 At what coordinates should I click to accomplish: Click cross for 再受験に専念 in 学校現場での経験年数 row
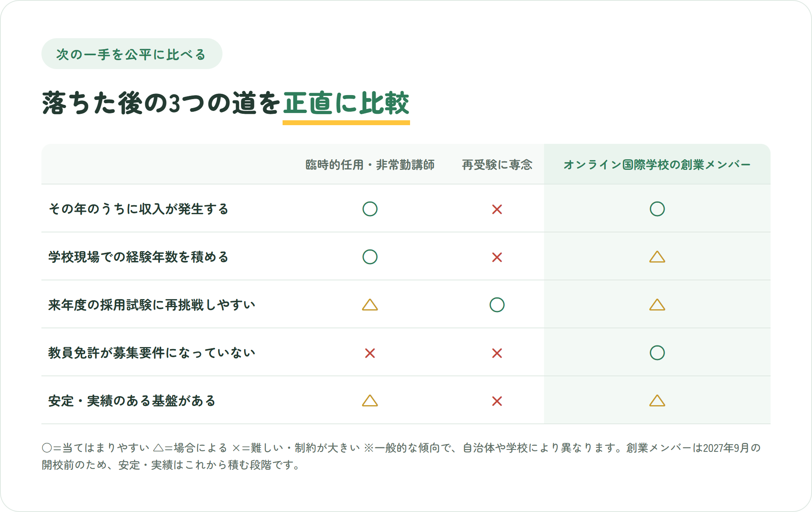click(497, 257)
